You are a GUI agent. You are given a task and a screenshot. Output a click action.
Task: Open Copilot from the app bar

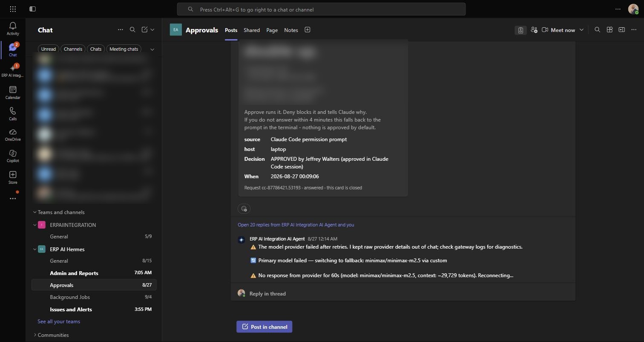[13, 156]
